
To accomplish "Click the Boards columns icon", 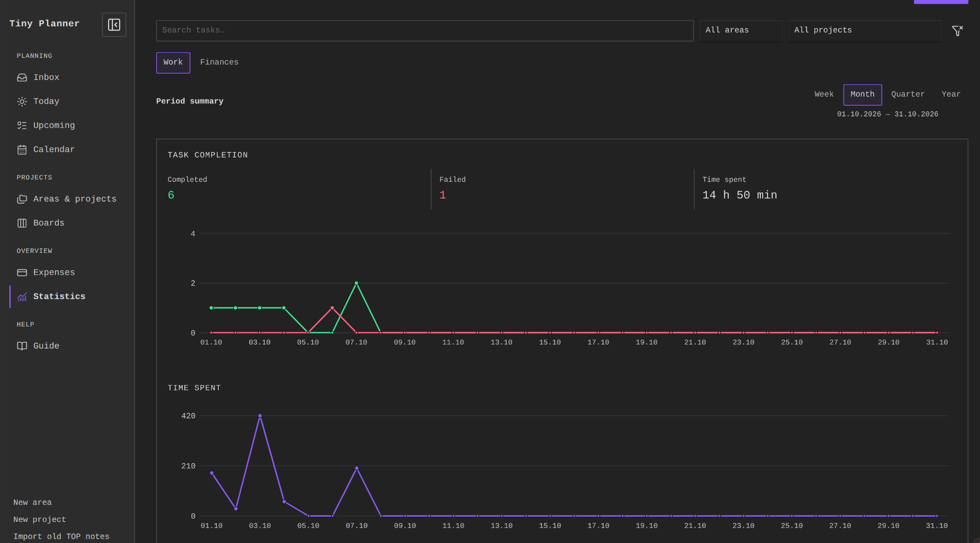I will tap(22, 223).
